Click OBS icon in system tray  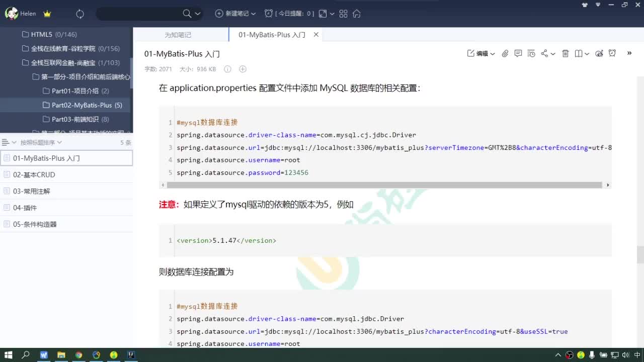pyautogui.click(x=569, y=355)
